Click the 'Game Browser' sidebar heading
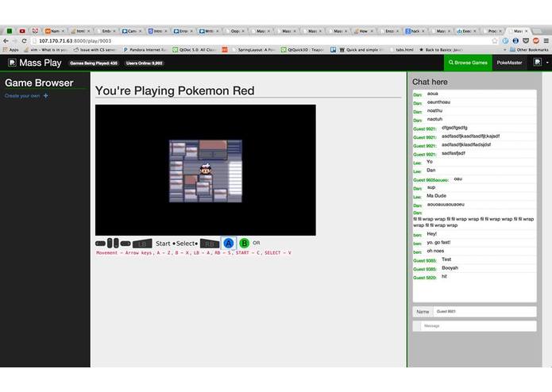 coord(39,83)
